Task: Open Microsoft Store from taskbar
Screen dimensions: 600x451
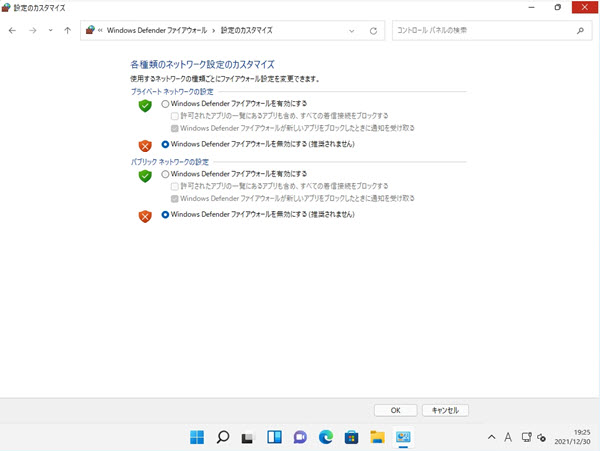Action: point(351,437)
